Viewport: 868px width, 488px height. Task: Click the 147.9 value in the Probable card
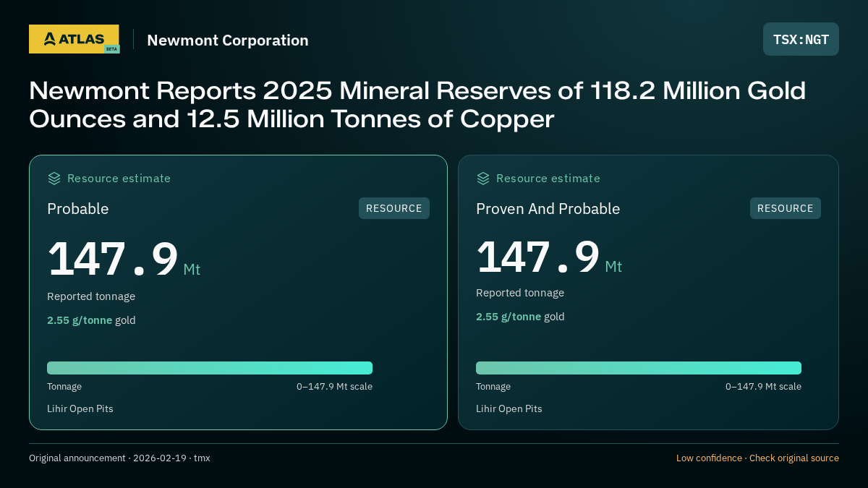pyautogui.click(x=113, y=259)
